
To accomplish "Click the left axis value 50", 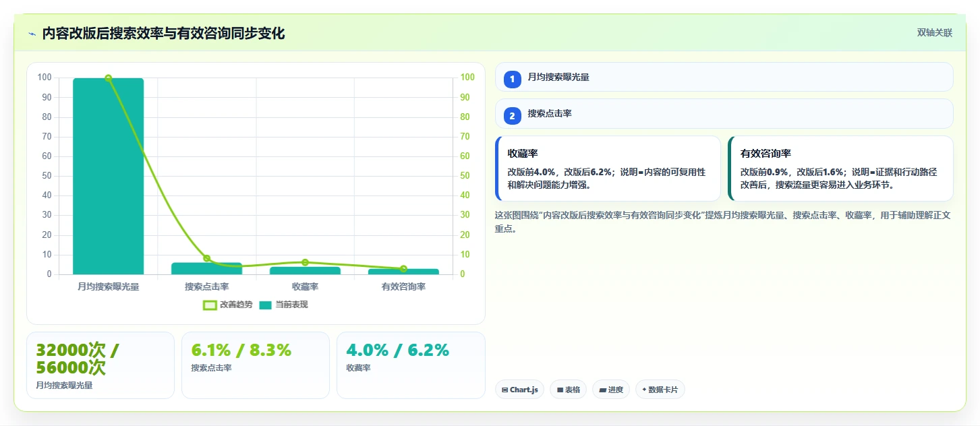I will click(x=47, y=176).
